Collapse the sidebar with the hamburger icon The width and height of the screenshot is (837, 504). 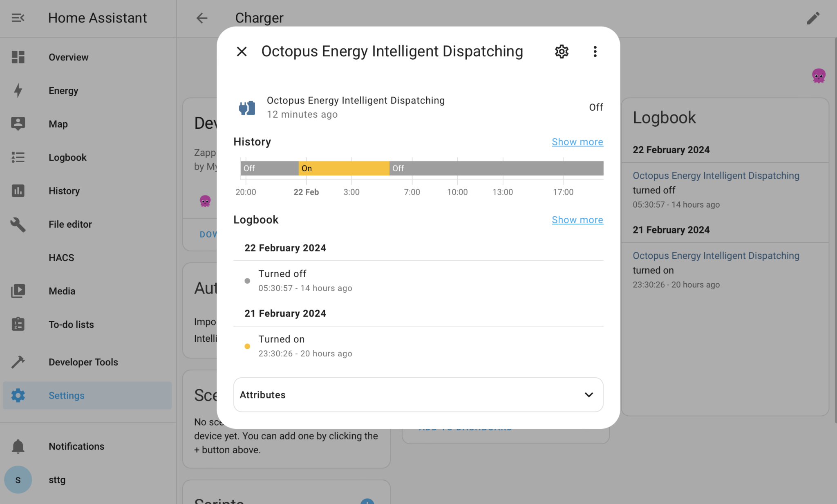click(18, 18)
